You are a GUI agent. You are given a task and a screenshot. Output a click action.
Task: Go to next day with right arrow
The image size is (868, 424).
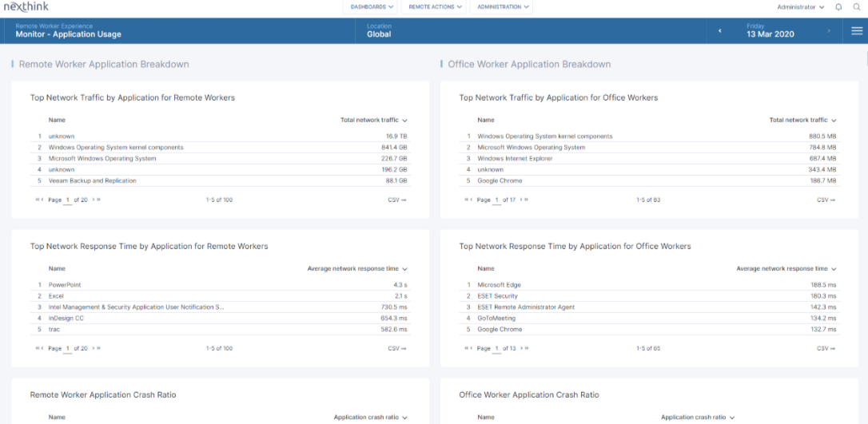pos(829,31)
